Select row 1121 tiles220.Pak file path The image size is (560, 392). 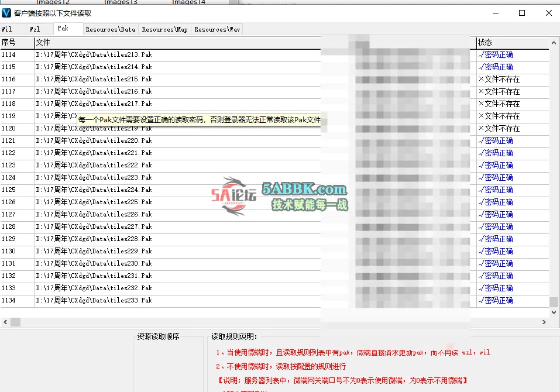click(94, 140)
